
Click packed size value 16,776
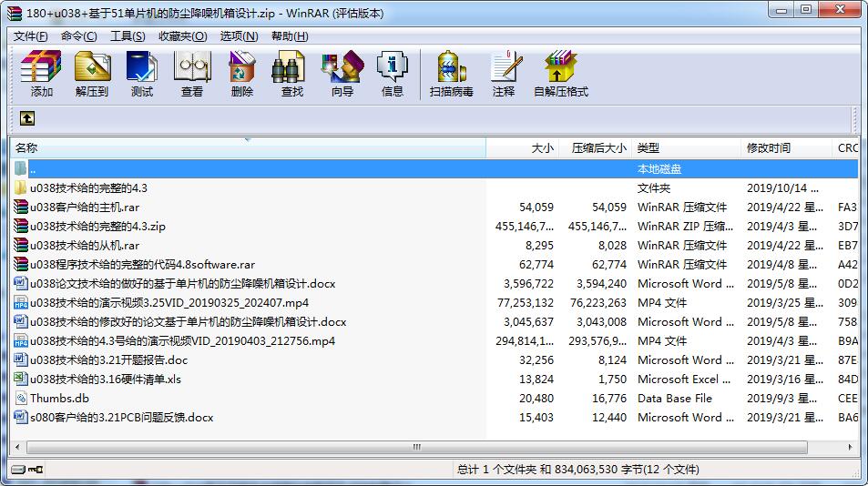609,398
